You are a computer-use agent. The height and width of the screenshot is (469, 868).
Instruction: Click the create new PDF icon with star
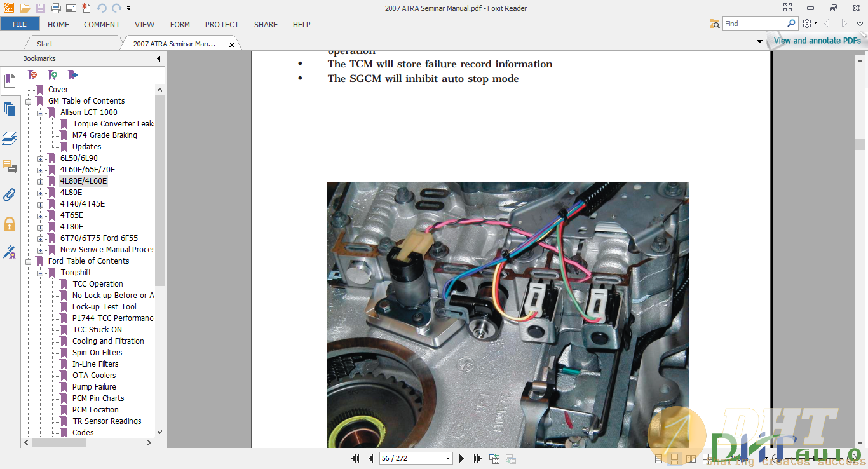(x=86, y=8)
